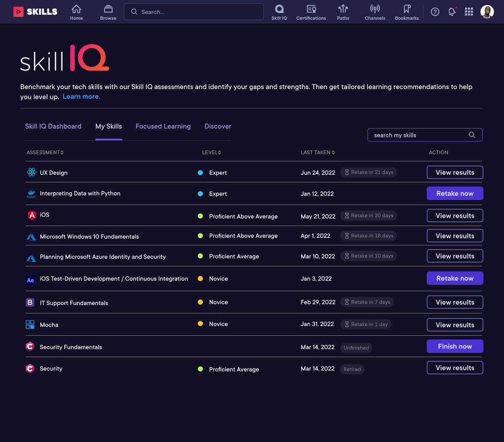Click the Retired status badge

point(352,369)
